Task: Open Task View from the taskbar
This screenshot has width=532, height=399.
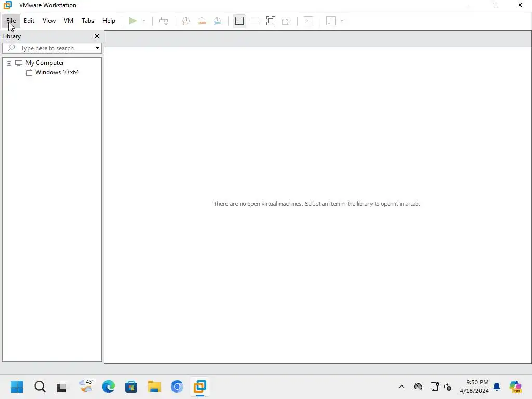Action: pyautogui.click(x=62, y=387)
